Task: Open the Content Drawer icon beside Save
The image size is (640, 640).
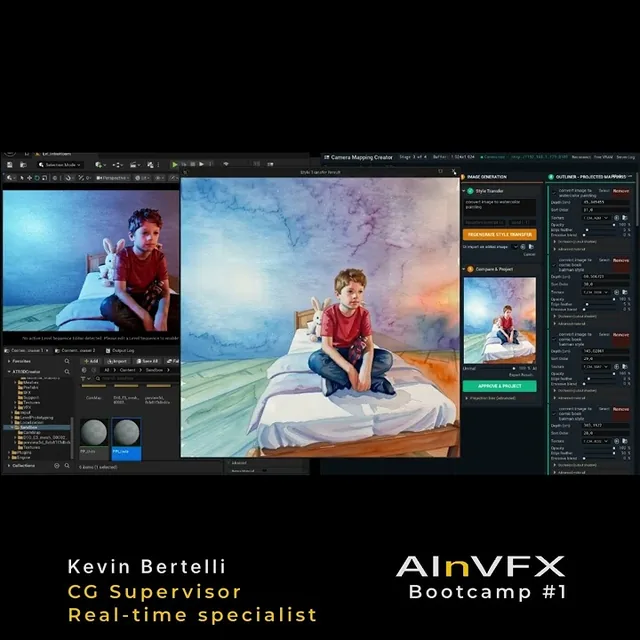Action: 23,165
